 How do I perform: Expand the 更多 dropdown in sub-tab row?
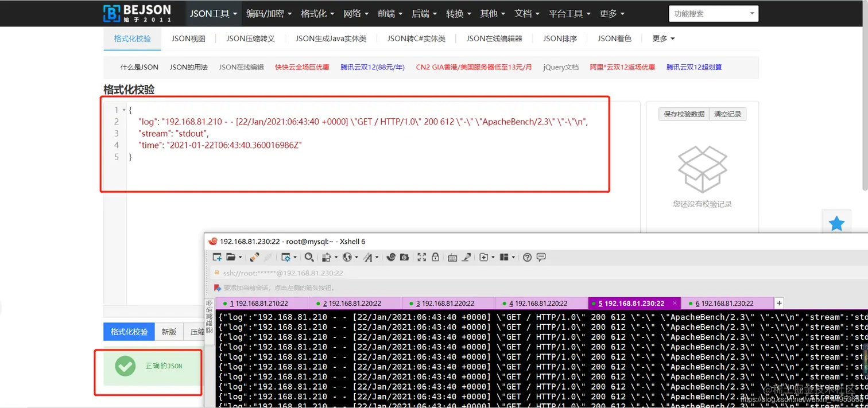point(664,38)
